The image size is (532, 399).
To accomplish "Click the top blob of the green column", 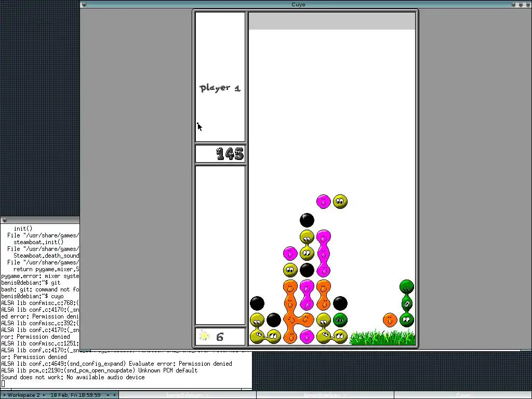I will pos(406,287).
